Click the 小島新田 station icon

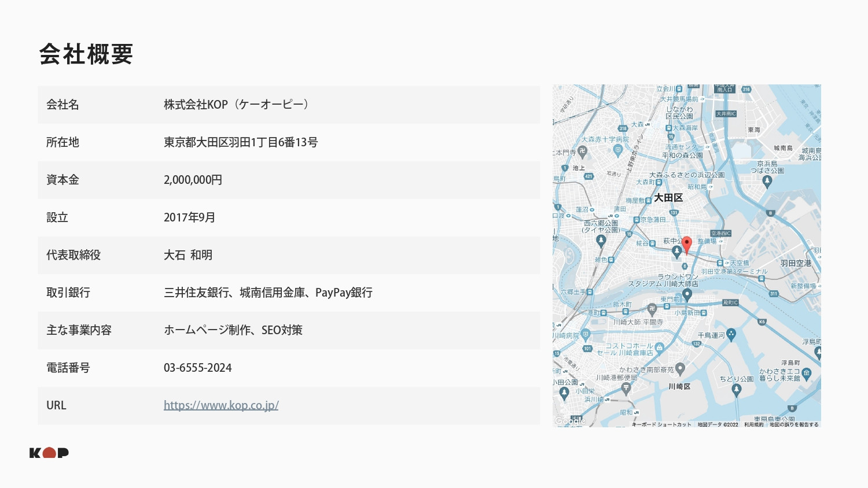[x=704, y=312]
